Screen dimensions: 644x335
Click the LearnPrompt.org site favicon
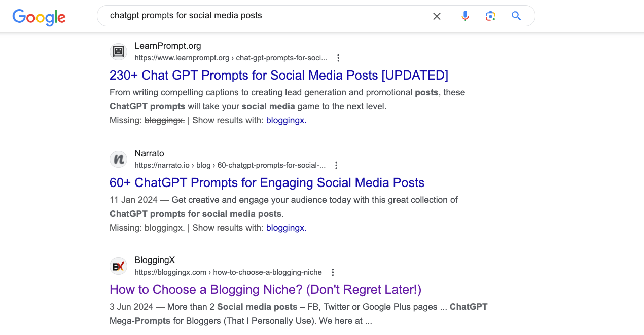pos(118,51)
